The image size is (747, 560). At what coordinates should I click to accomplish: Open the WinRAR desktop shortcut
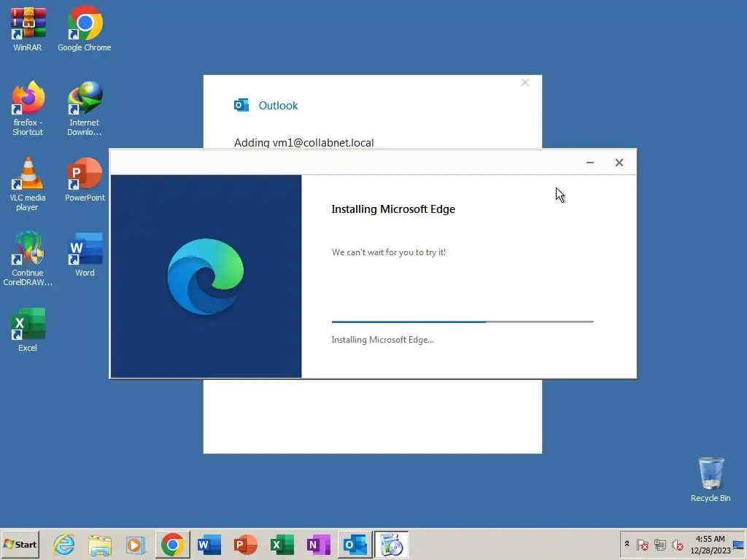point(28,28)
